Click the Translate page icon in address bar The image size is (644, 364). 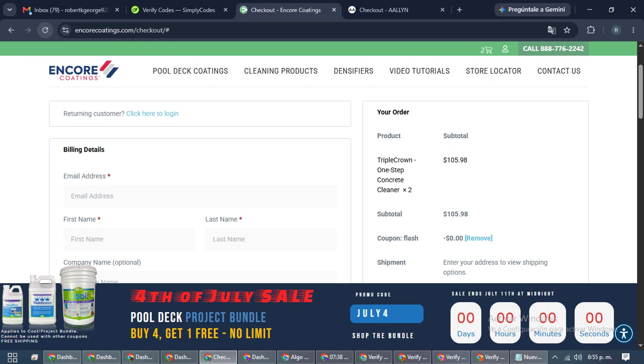point(552,30)
